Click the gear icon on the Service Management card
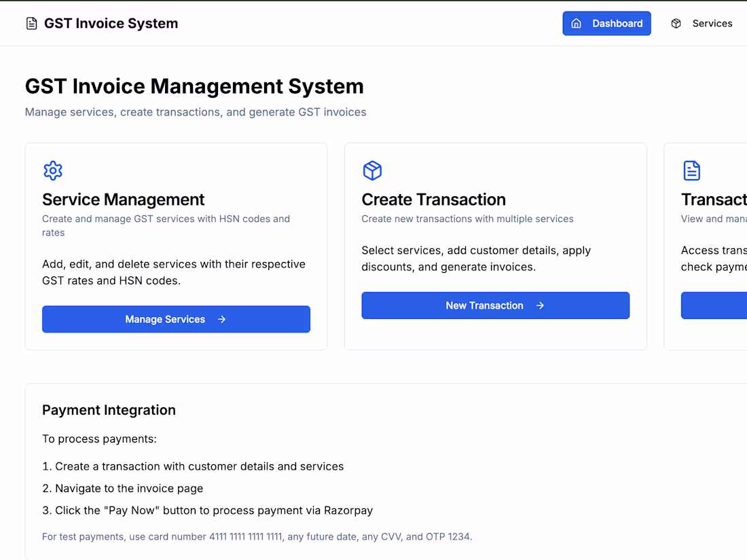This screenshot has height=560, width=747. (x=53, y=170)
